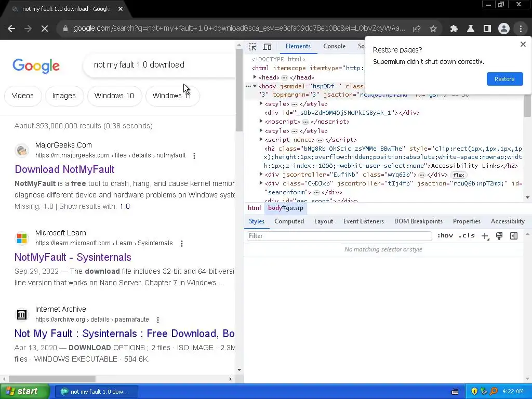Select body#gsr.srp breadcrumb
This screenshot has width=532, height=399.
(286, 208)
